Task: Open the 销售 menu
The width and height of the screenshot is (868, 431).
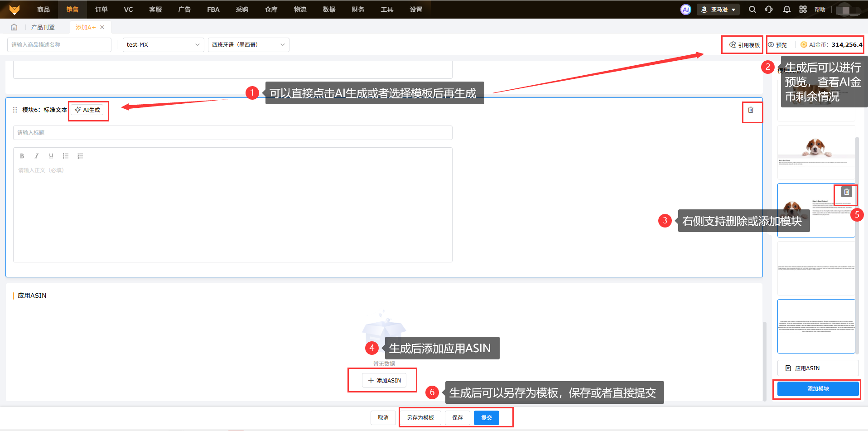Action: pyautogui.click(x=72, y=10)
